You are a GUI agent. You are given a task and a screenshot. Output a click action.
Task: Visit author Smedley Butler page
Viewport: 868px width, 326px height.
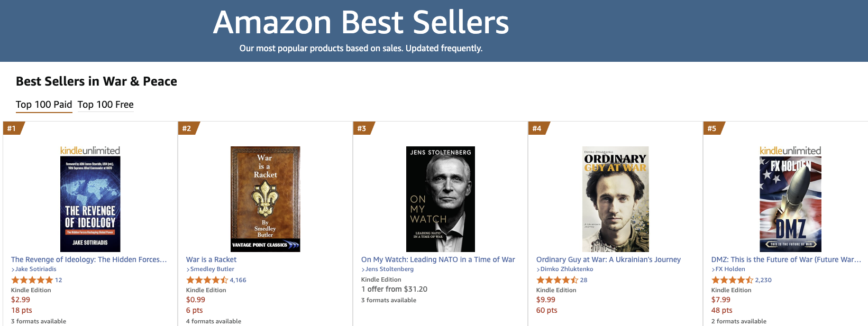coord(212,269)
